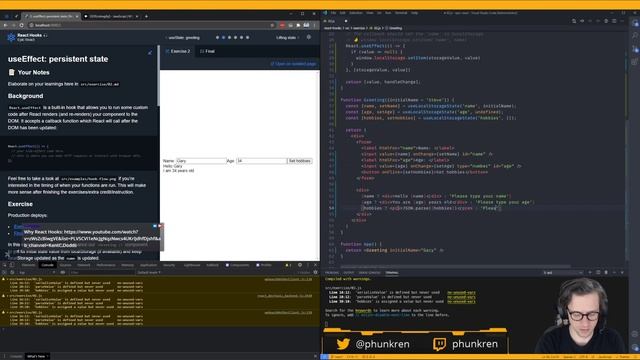Close the VS Code bottom panel
The image size is (640, 360).
coord(622,272)
